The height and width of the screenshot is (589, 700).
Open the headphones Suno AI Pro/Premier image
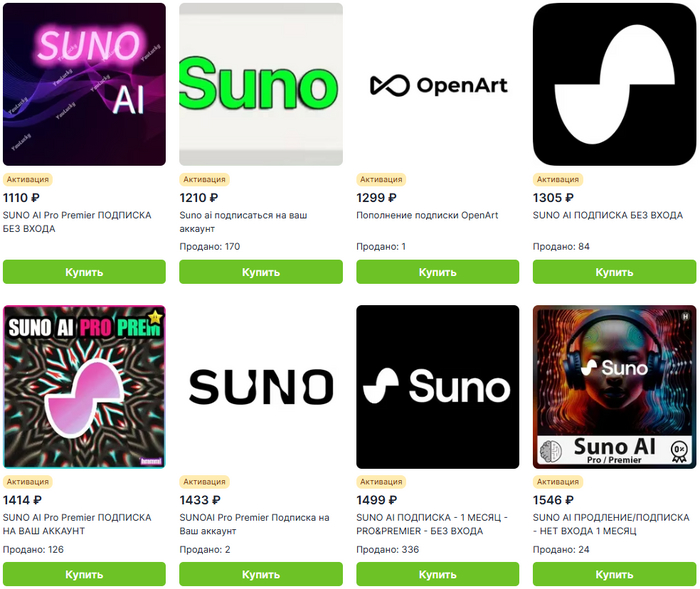coord(614,387)
